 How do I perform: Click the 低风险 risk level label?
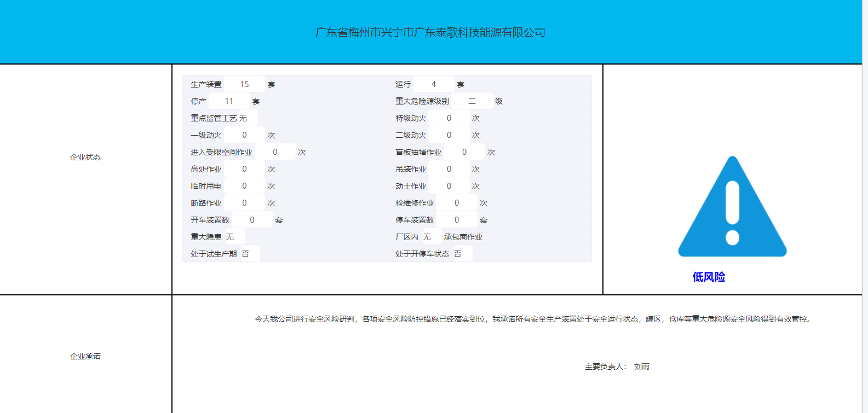pos(709,277)
